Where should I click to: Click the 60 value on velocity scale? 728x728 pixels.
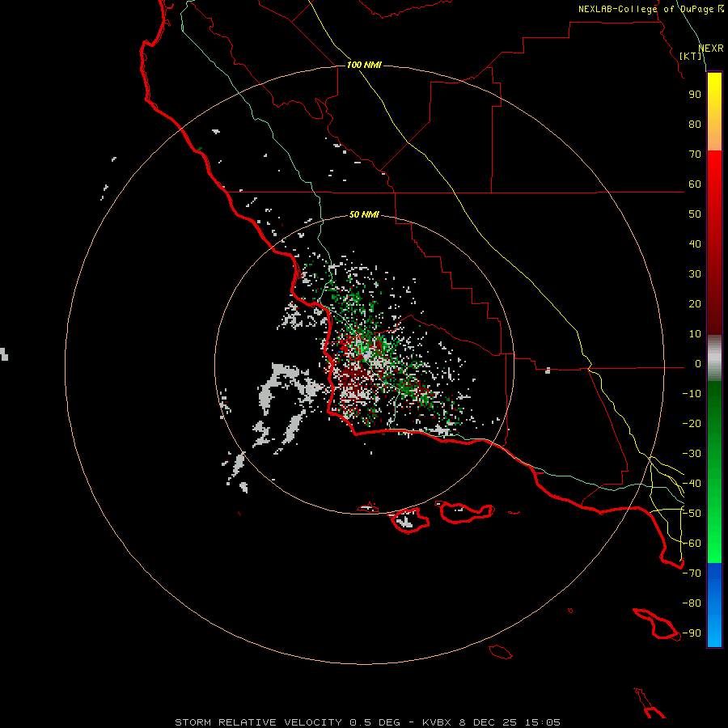695,184
